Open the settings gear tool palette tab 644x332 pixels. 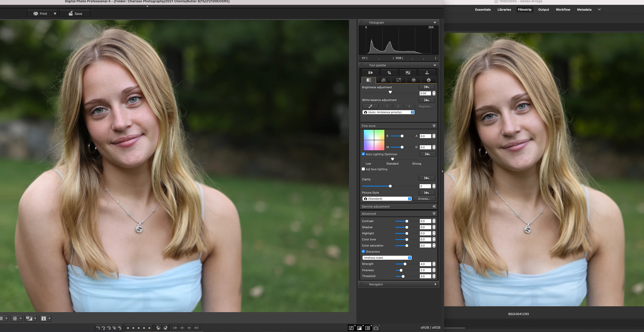coord(428,80)
